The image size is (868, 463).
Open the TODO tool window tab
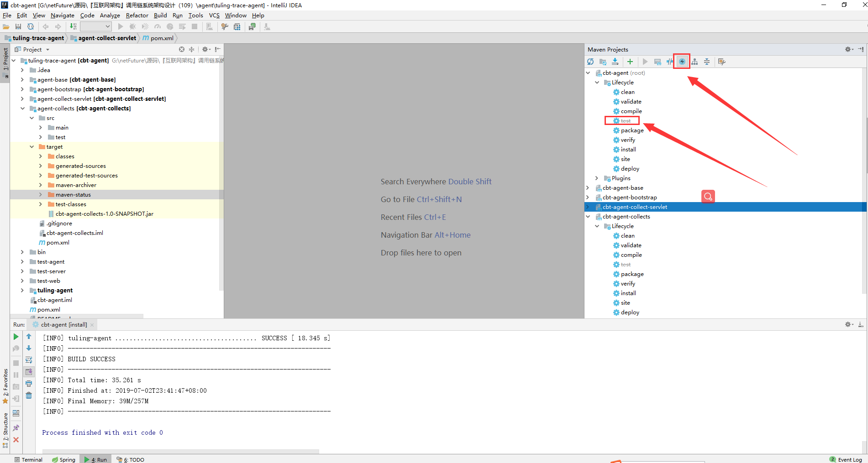[131, 459]
